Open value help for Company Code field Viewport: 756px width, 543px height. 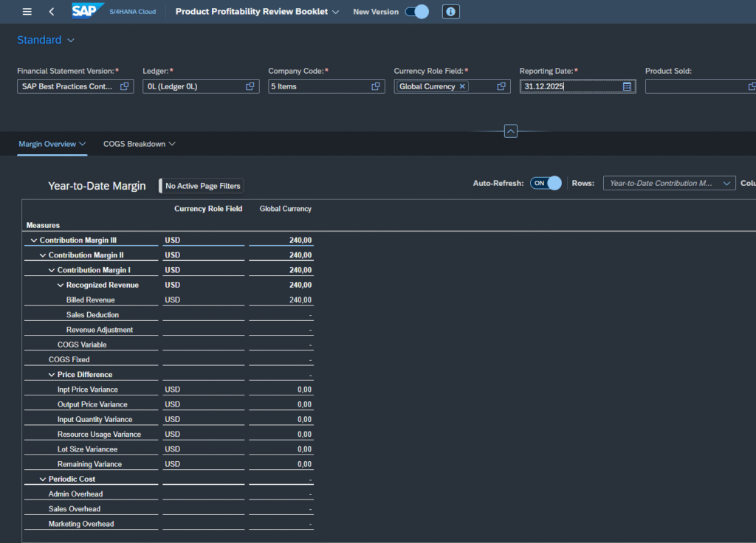point(376,86)
